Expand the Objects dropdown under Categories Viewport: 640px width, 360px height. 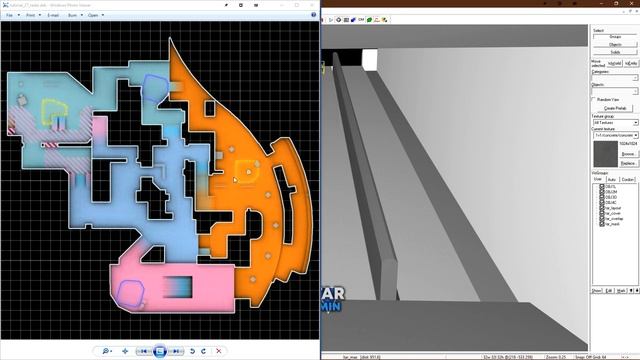tap(635, 91)
